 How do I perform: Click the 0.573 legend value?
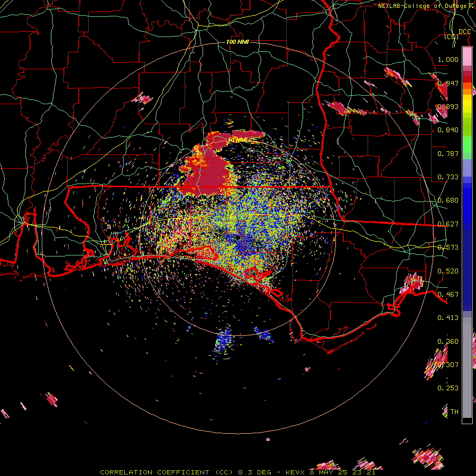coord(448,248)
